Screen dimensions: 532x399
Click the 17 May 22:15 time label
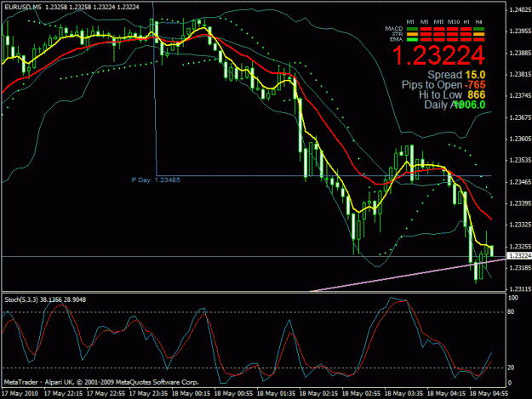(x=63, y=394)
